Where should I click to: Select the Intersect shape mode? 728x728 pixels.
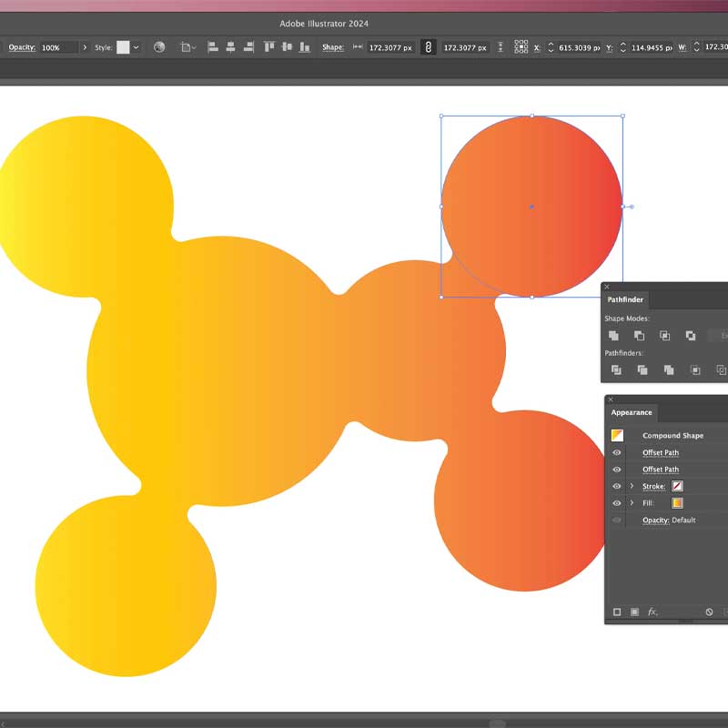pos(665,335)
